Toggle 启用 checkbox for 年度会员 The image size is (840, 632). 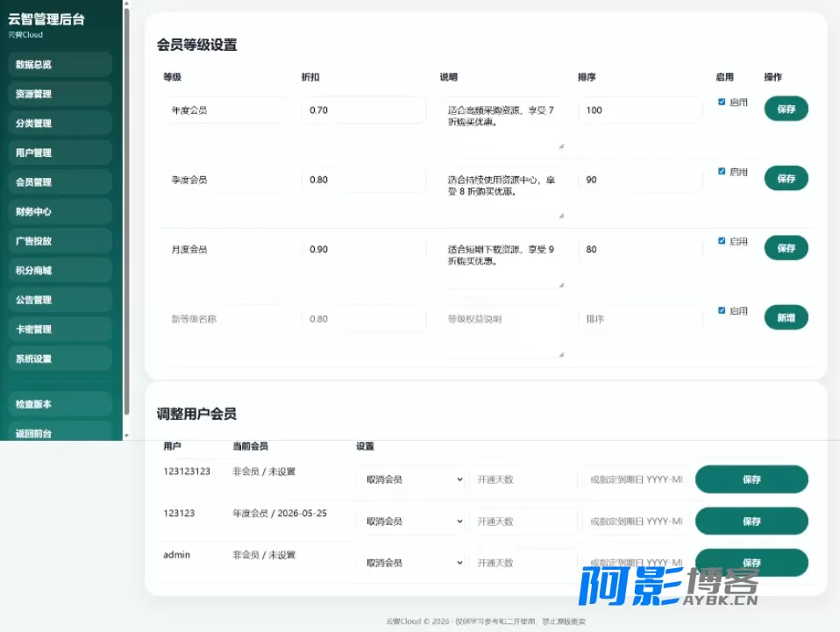pos(722,102)
